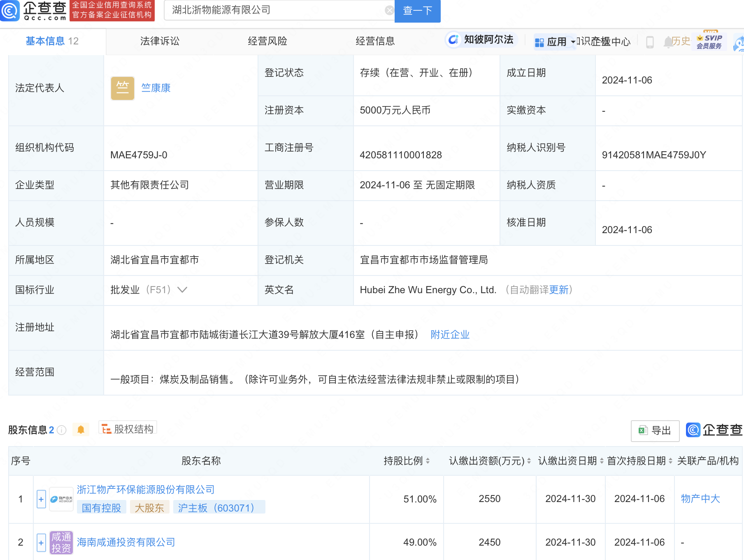Expand the 批发业 (F51) industry chevron
This screenshot has height=560, width=744.
tap(182, 290)
